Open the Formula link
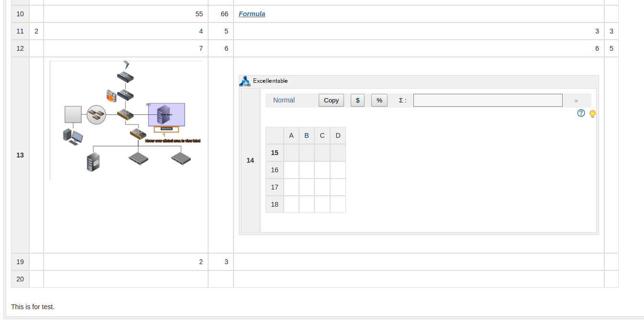This screenshot has height=324, width=644. click(252, 14)
